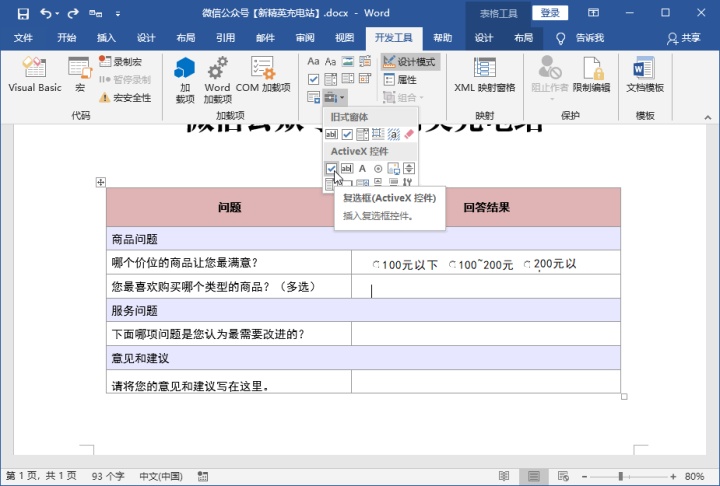Switch to print layout view
This screenshot has height=486, width=720.
[534, 476]
